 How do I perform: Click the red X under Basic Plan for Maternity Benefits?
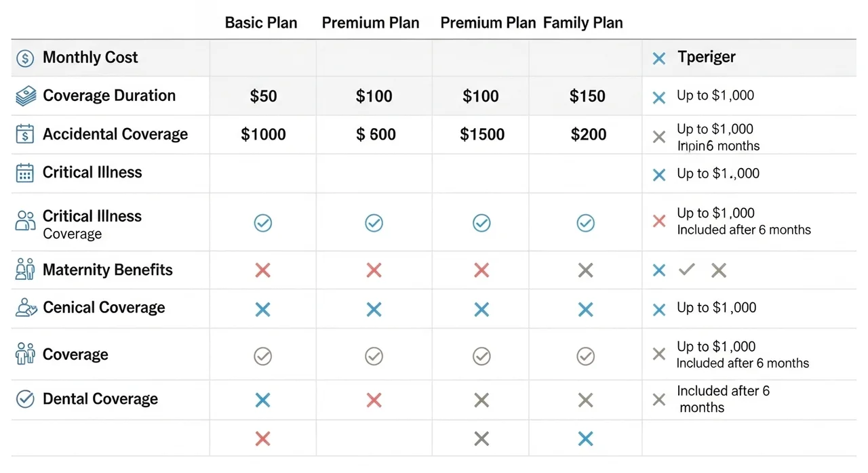pyautogui.click(x=262, y=270)
